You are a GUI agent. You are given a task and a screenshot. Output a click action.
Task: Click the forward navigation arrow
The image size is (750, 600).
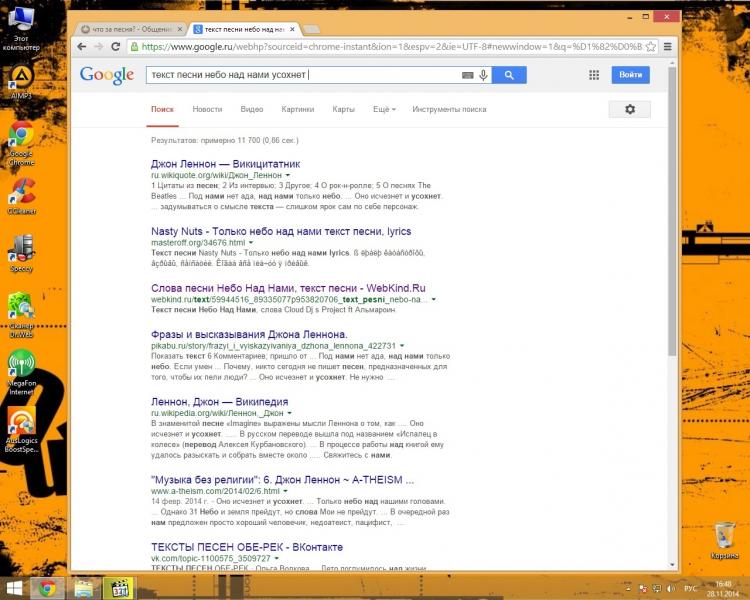[99, 46]
